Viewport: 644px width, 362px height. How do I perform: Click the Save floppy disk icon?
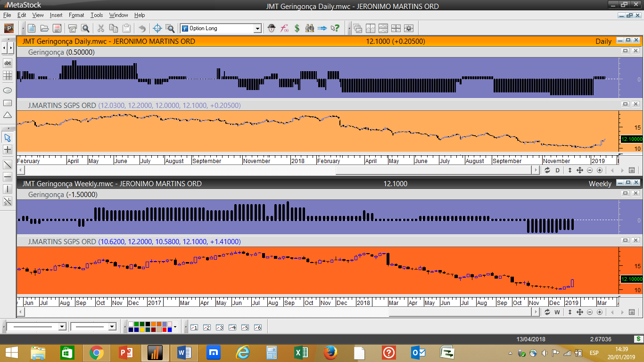tap(57, 28)
